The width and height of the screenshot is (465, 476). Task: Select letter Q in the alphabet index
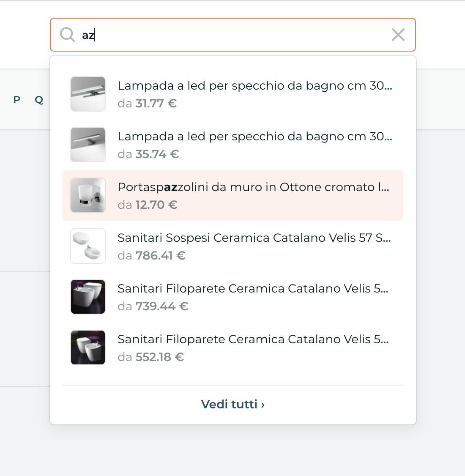click(x=39, y=100)
